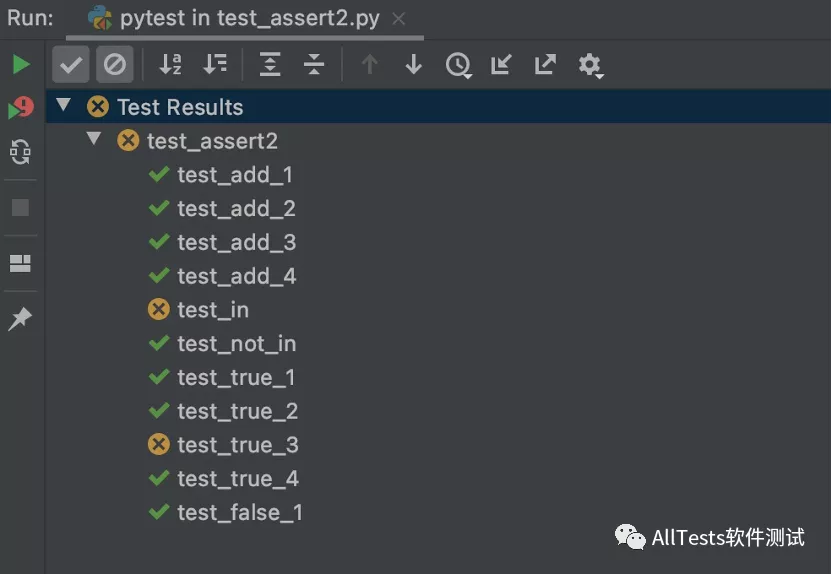Click the green Run play button

point(21,65)
